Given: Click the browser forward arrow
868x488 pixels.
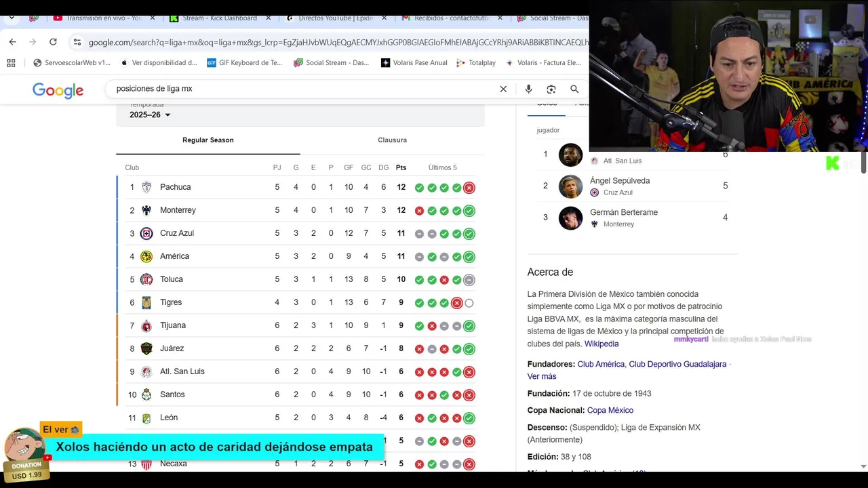Looking at the screenshot, I should coord(33,42).
